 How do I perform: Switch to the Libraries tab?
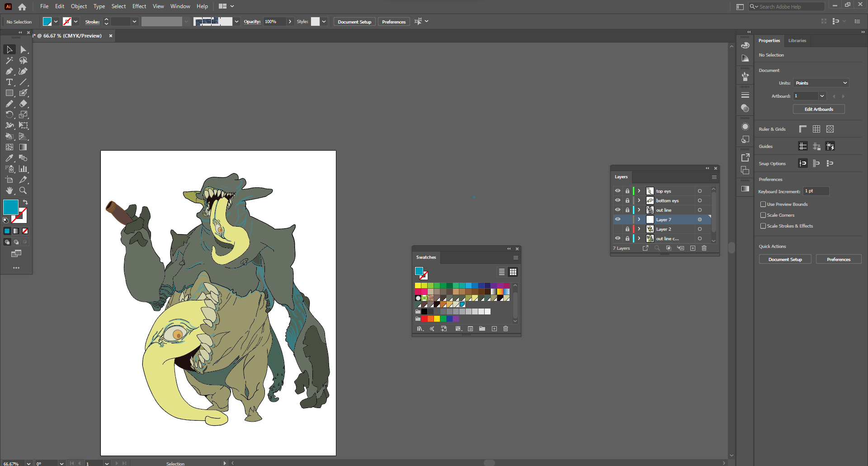click(x=797, y=41)
